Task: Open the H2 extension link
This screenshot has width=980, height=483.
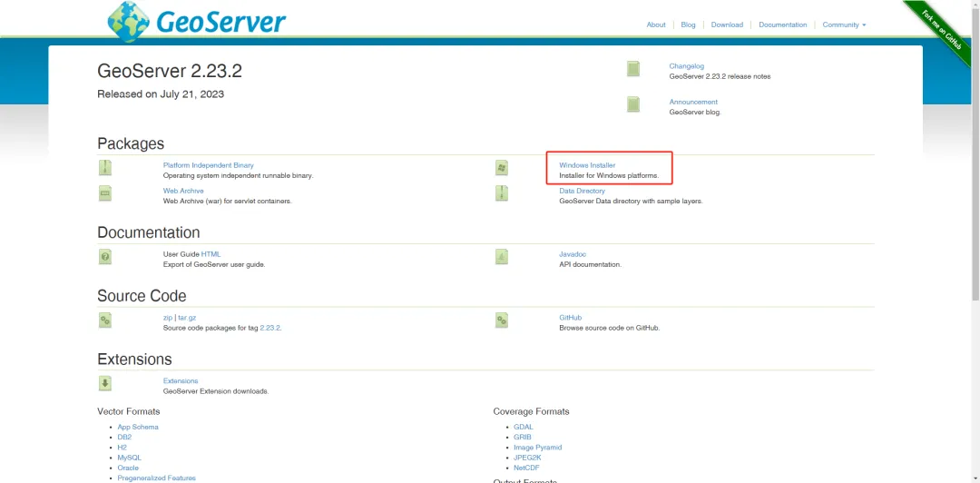Action: tap(122, 448)
